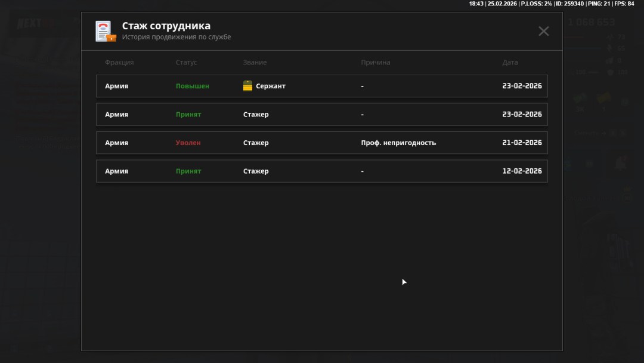Click the employee record document icon

[106, 31]
